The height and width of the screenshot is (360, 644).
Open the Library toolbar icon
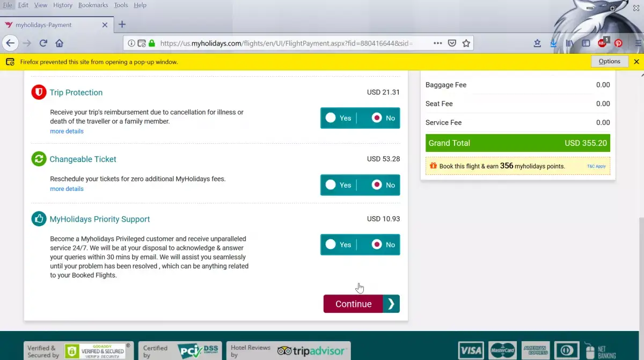point(570,43)
